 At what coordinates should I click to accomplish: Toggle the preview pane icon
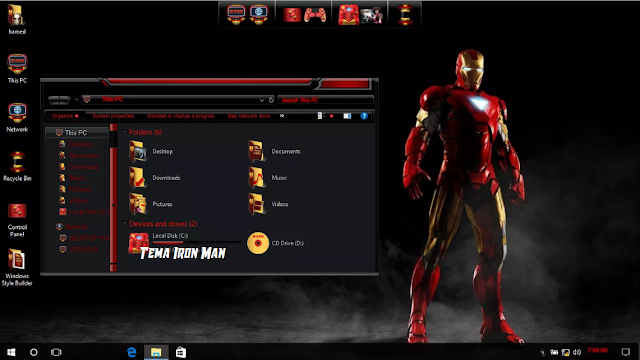coord(347,116)
